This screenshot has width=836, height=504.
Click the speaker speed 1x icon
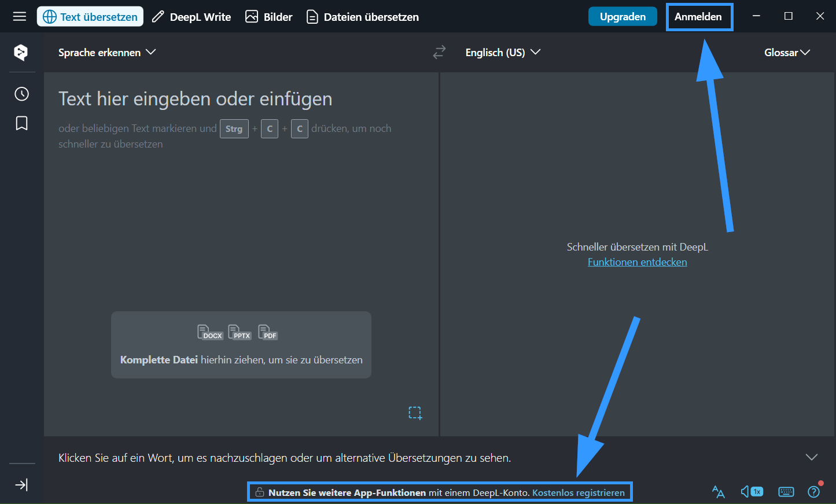click(752, 492)
